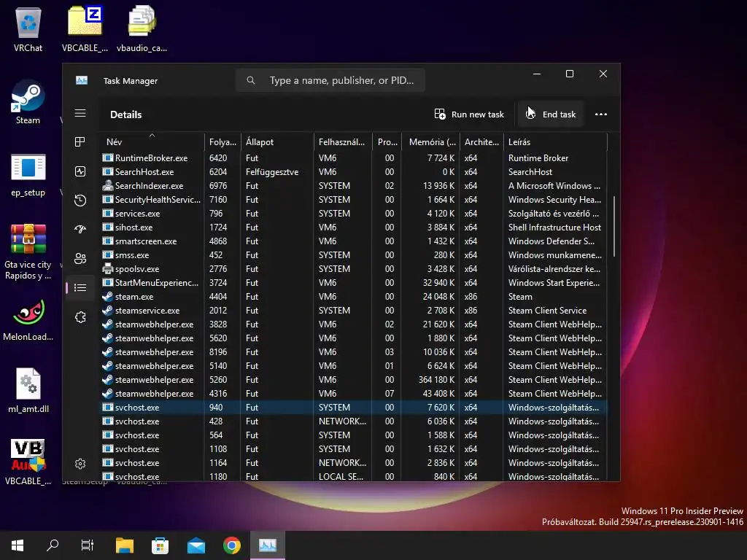This screenshot has width=747, height=560.
Task: Open the VBCABLE installer icon at desktop bottom
Action: click(28, 462)
